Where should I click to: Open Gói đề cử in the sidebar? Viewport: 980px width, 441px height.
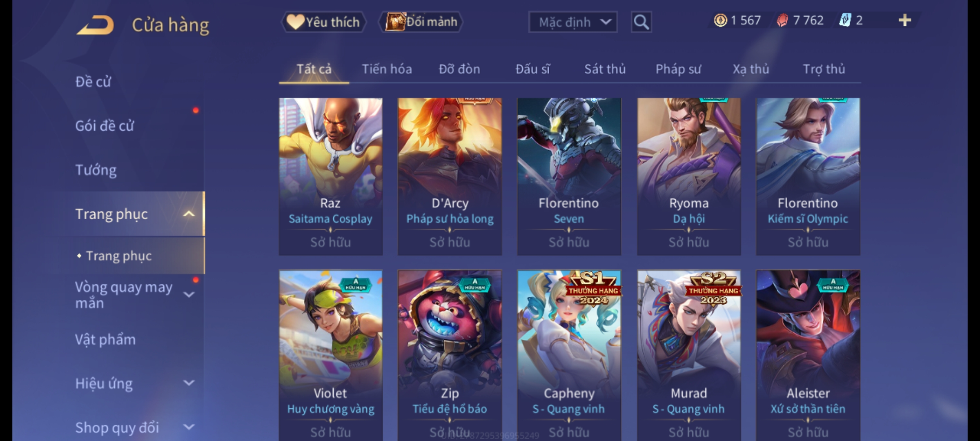click(x=105, y=126)
